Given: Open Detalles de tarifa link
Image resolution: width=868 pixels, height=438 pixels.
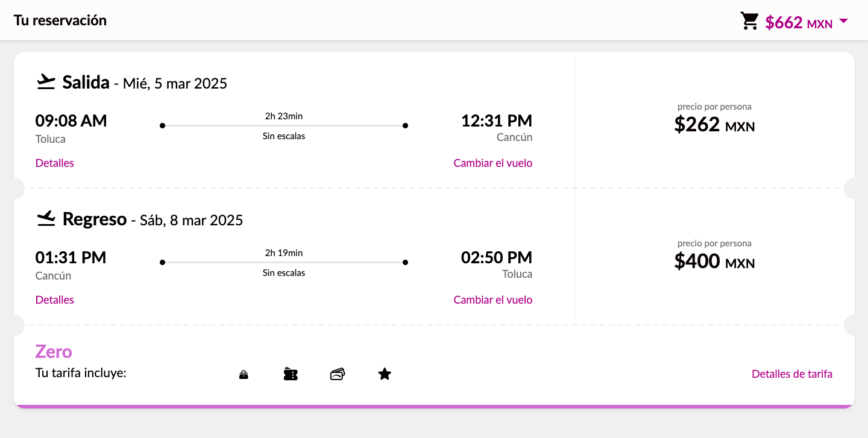Looking at the screenshot, I should click(792, 374).
